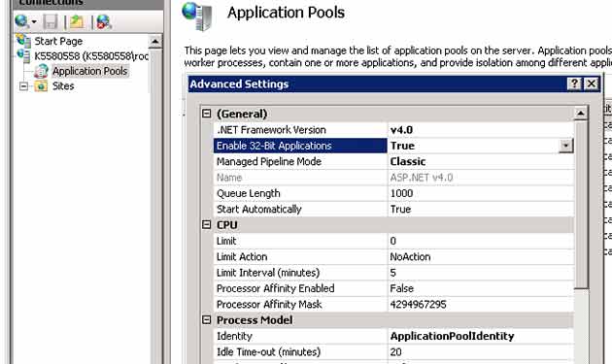This screenshot has height=364, width=612.
Task: Click the Processor Affinity Enabled False value
Action: point(401,288)
